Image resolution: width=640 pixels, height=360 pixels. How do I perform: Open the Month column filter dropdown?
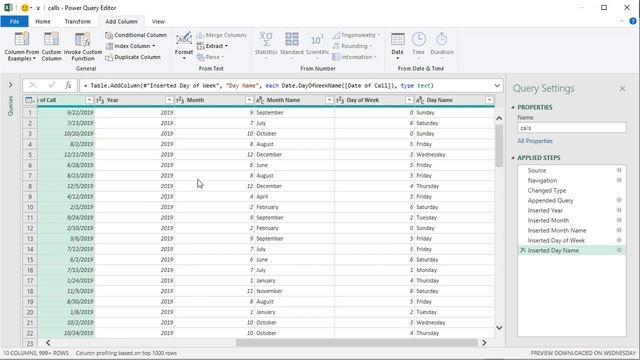[x=249, y=100]
